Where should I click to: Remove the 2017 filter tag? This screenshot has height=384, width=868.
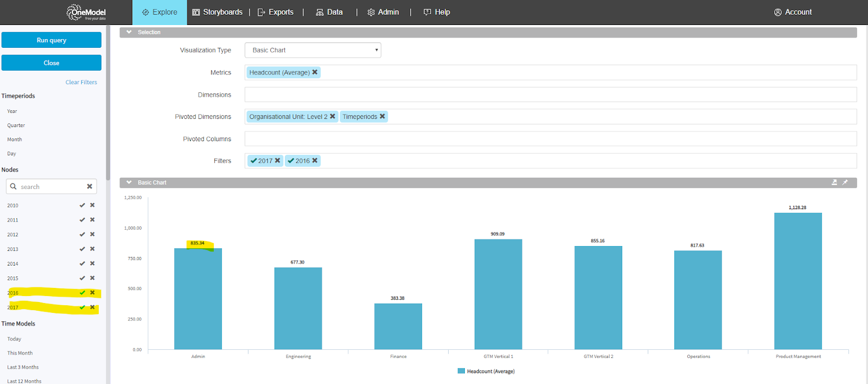point(277,161)
